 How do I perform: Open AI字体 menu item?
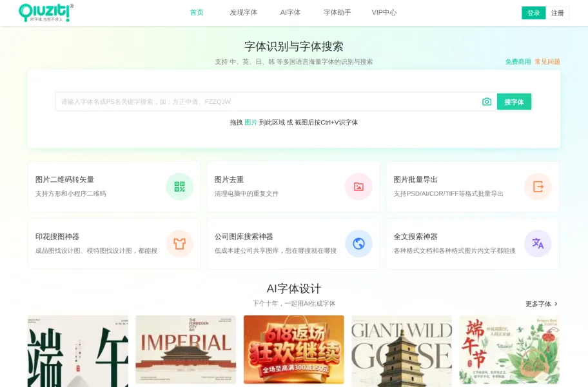[290, 12]
